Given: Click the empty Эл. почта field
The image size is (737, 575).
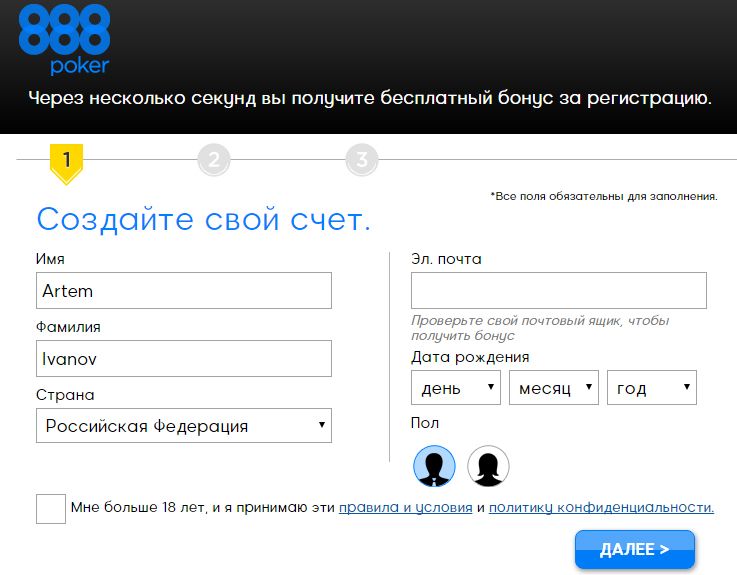Looking at the screenshot, I should [x=558, y=291].
